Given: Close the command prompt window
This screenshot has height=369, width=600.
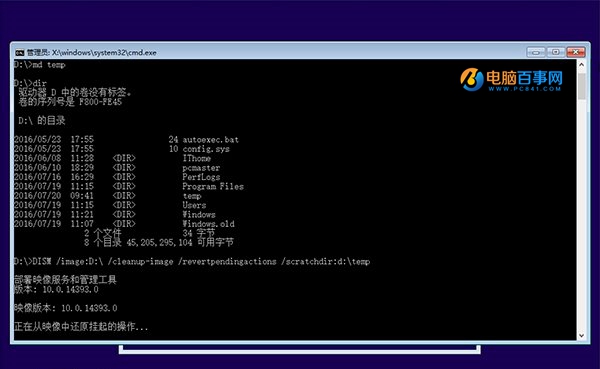Looking at the screenshot, I should (x=576, y=52).
